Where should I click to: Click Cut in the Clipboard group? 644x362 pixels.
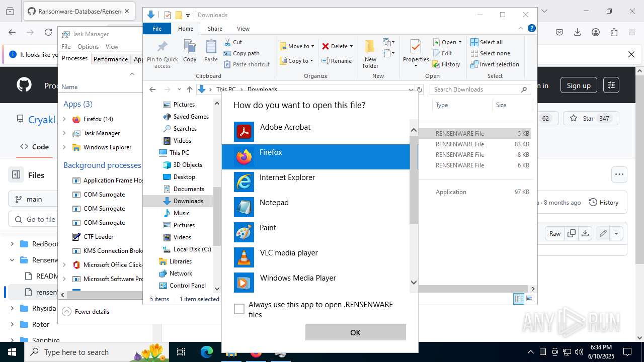click(233, 42)
